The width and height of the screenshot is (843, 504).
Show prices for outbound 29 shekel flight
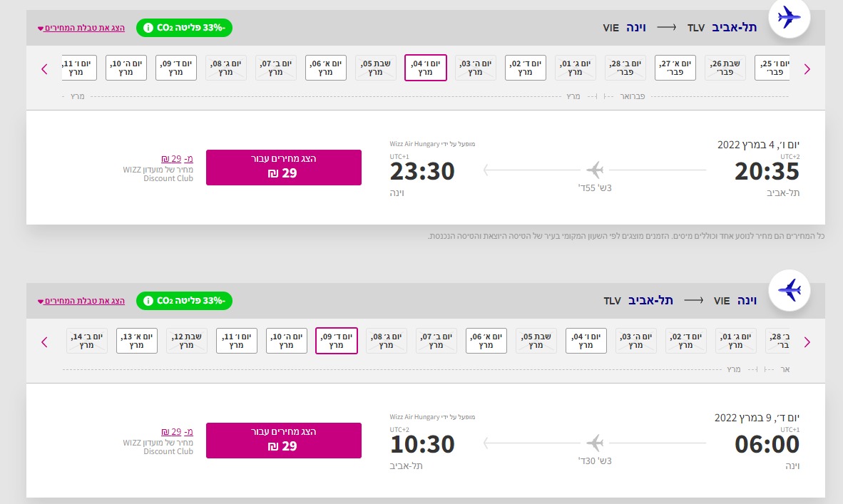[x=284, y=168]
